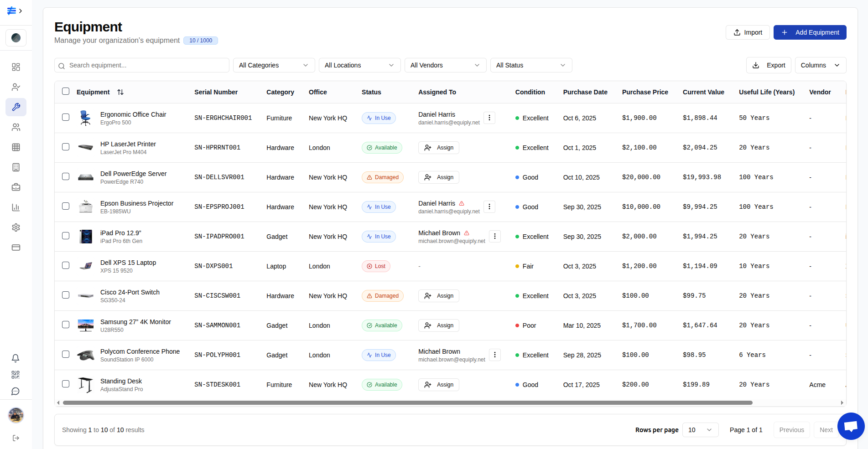The width and height of the screenshot is (868, 449).
Task: Open the All Categories dropdown
Action: pyautogui.click(x=273, y=65)
